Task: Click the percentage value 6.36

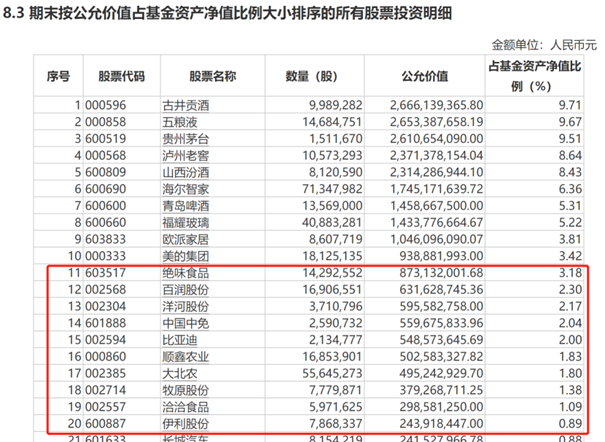Action: pos(570,189)
